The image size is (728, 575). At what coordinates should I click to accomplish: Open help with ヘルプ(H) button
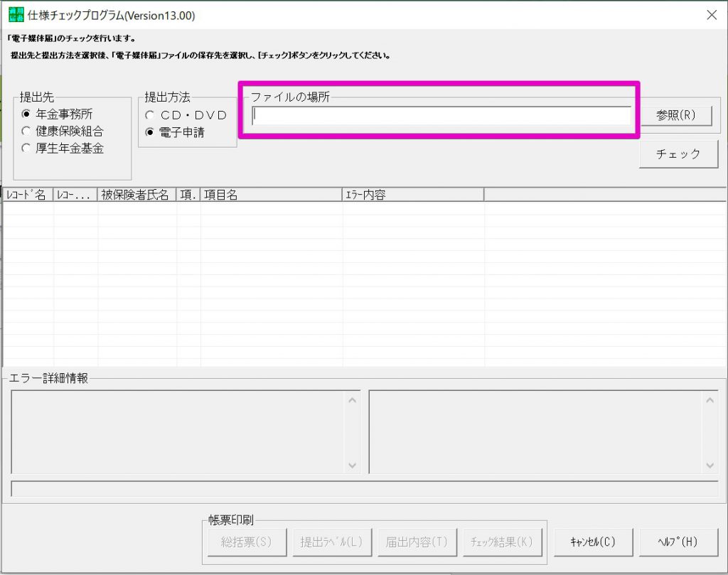click(x=678, y=542)
